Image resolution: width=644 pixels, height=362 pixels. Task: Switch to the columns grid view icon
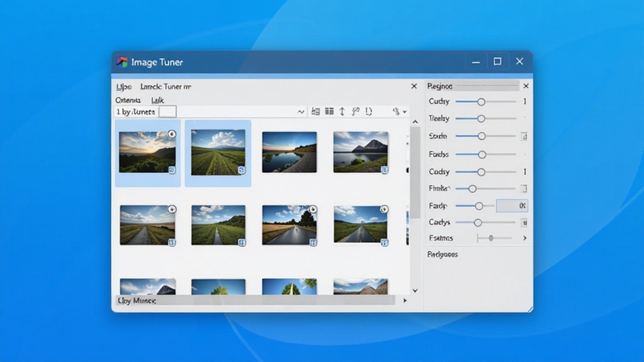[329, 111]
